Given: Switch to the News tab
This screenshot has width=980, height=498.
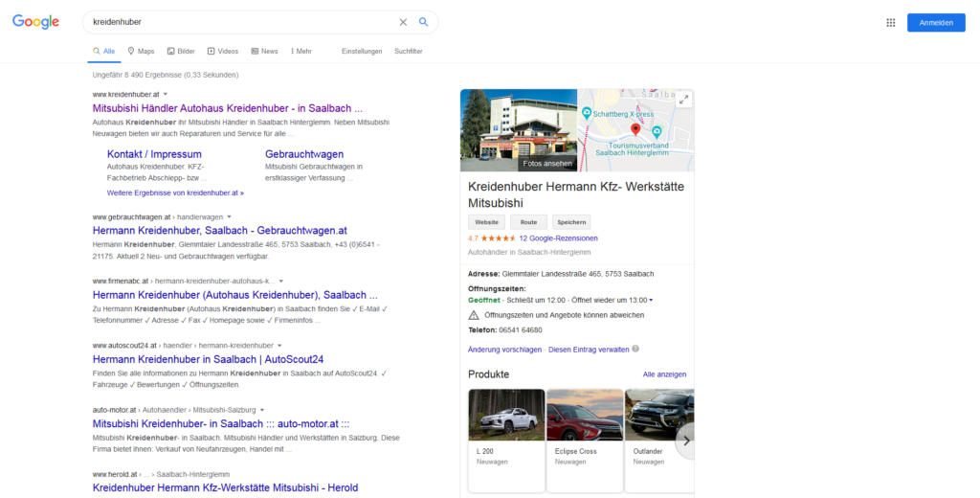Looking at the screenshot, I should [264, 52].
